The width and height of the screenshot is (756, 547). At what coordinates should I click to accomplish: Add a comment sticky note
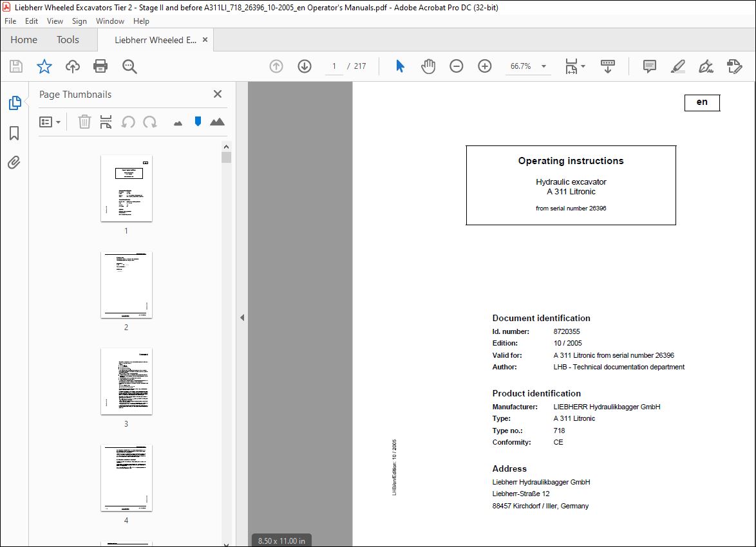click(x=650, y=66)
